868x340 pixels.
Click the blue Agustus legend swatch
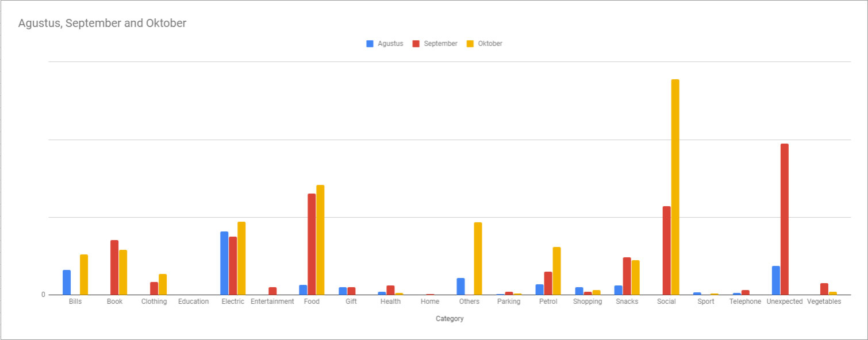pyautogui.click(x=370, y=44)
